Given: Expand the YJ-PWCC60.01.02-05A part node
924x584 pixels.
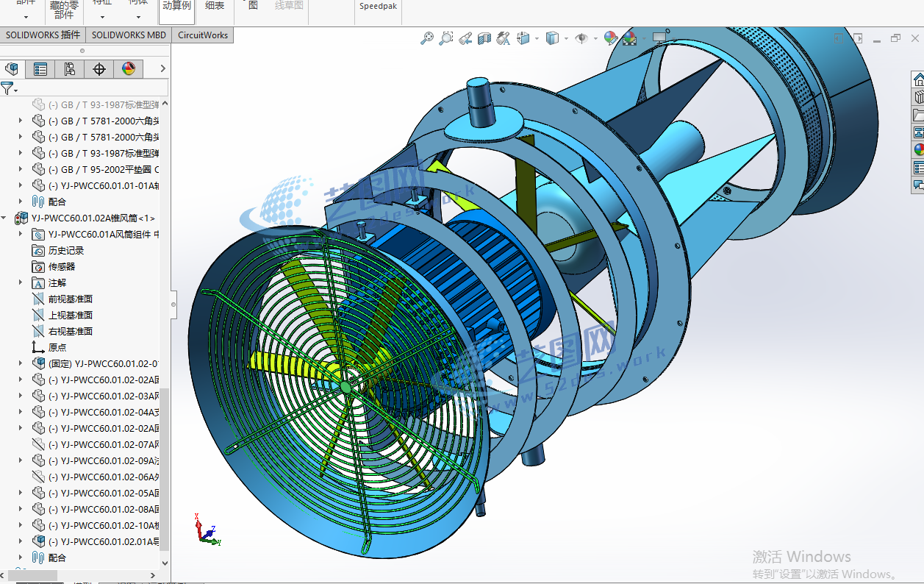Looking at the screenshot, I should click(x=21, y=493).
